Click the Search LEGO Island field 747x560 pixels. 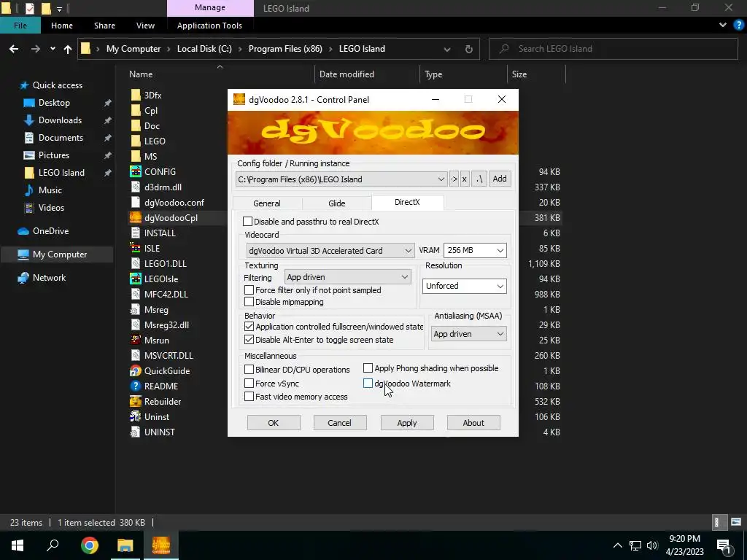(613, 49)
